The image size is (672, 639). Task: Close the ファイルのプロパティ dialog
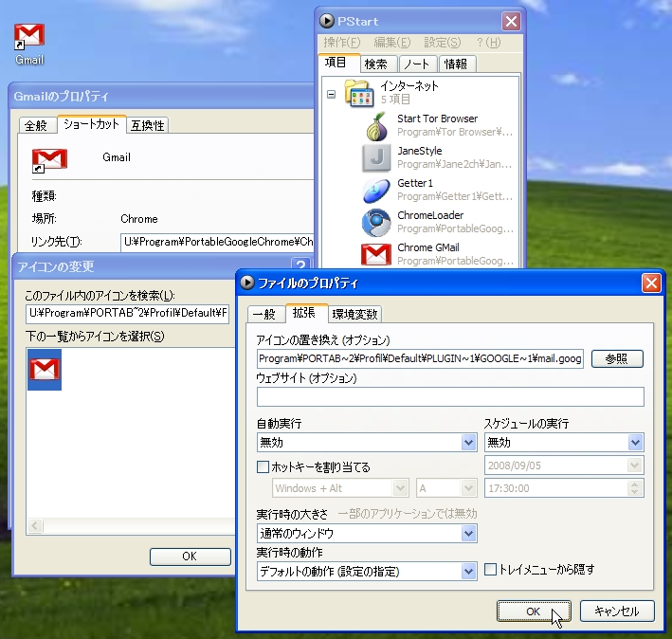(x=651, y=283)
